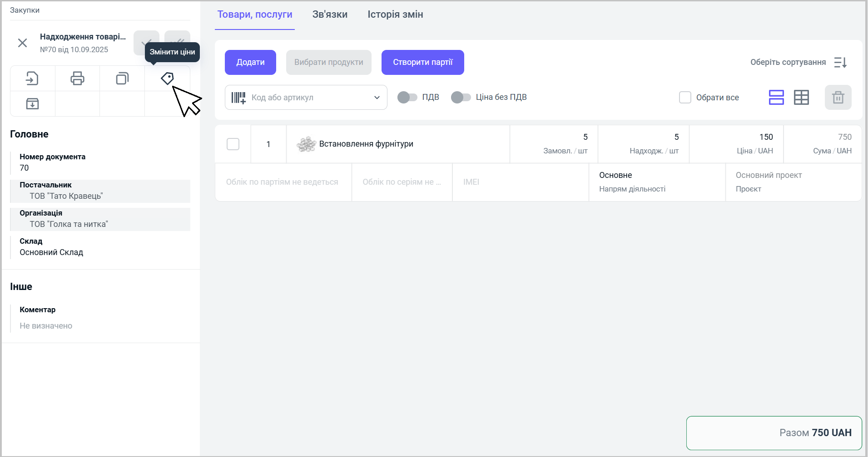The image size is (868, 457).
Task: Switch to the two-row list view
Action: pyautogui.click(x=776, y=98)
